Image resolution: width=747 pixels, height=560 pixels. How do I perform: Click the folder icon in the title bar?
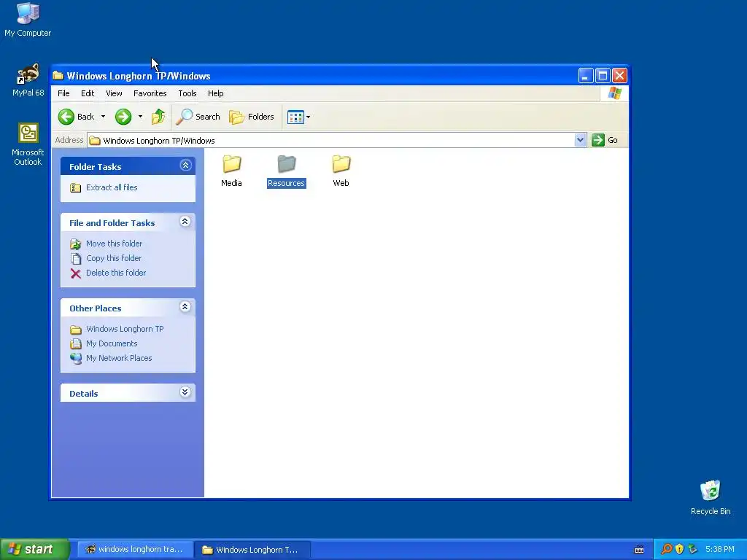click(x=58, y=76)
